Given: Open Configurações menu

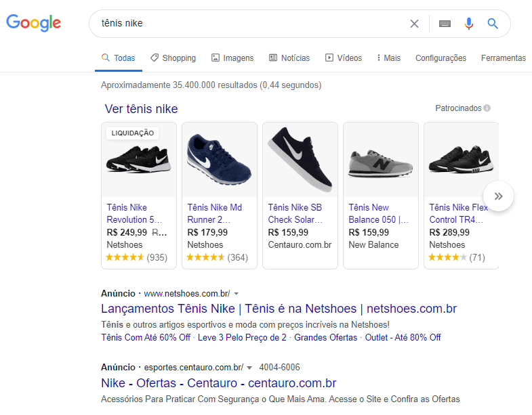Looking at the screenshot, I should [x=441, y=58].
